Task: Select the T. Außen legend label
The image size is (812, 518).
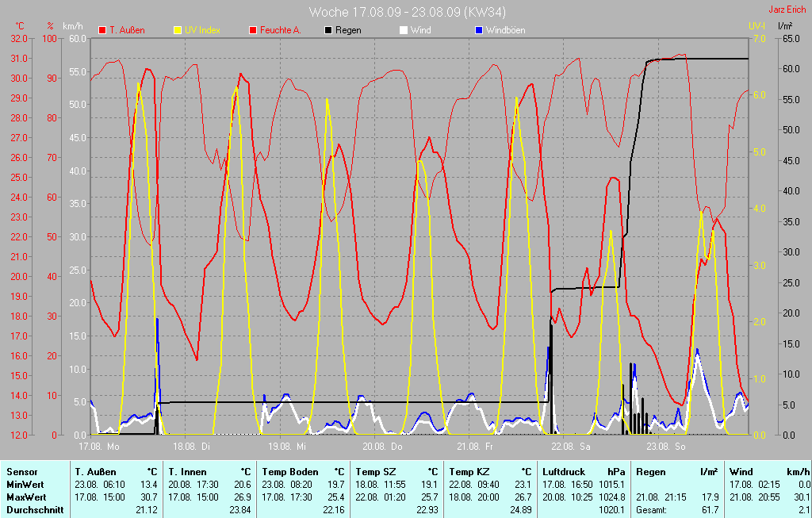Action: pyautogui.click(x=127, y=30)
